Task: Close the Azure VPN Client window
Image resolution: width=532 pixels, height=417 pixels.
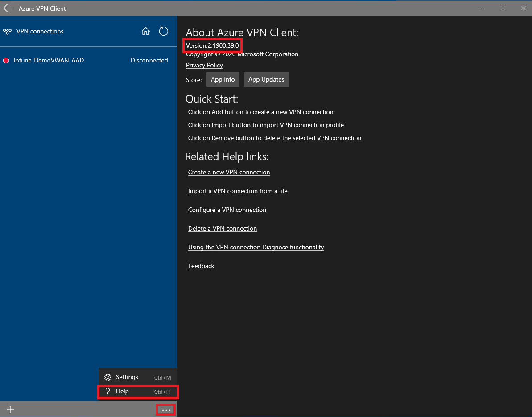Action: point(523,8)
